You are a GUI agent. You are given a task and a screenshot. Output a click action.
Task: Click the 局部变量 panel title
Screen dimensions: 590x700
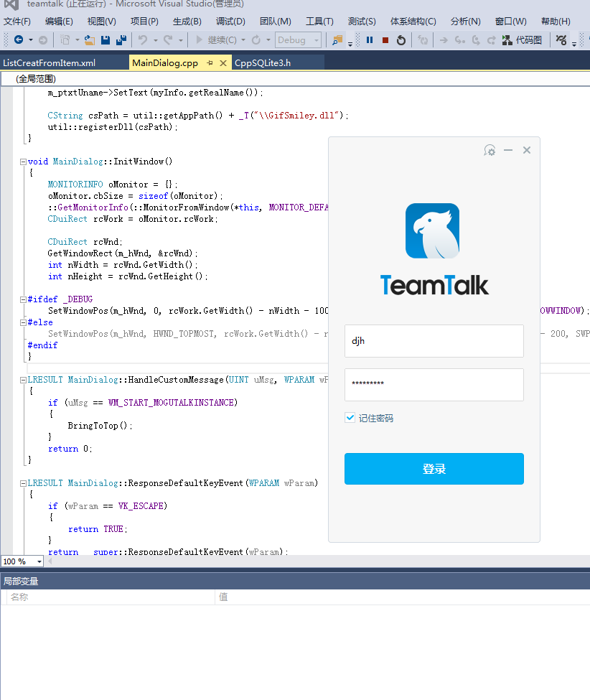point(21,582)
